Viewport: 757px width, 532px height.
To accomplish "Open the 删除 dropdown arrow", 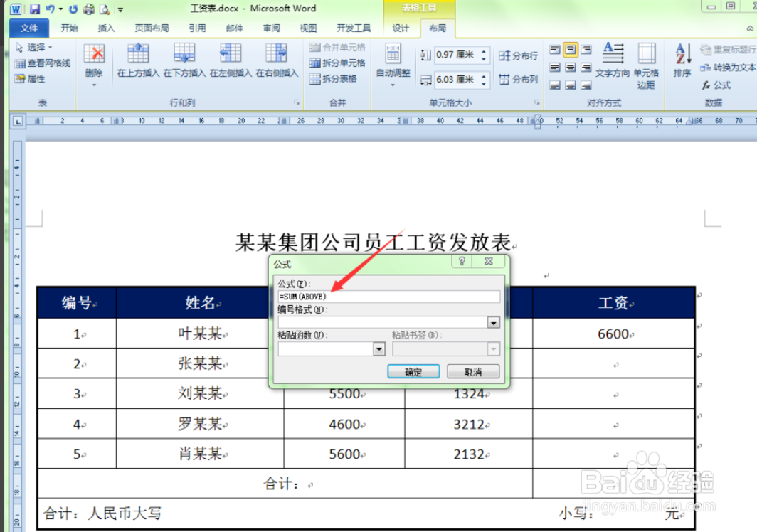I will [x=94, y=85].
